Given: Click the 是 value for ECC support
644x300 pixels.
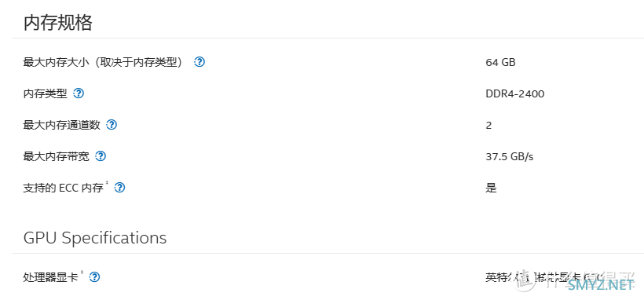Looking at the screenshot, I should 491,188.
